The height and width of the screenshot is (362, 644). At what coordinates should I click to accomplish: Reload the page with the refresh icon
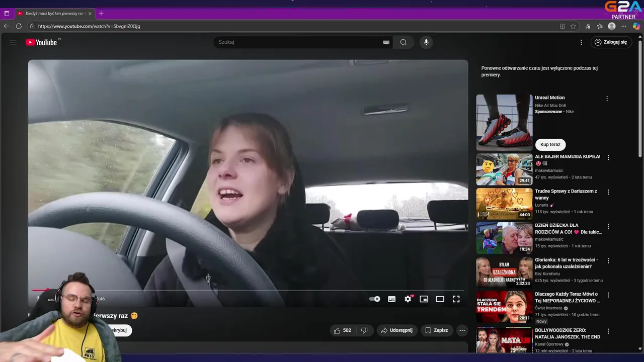pos(19,26)
